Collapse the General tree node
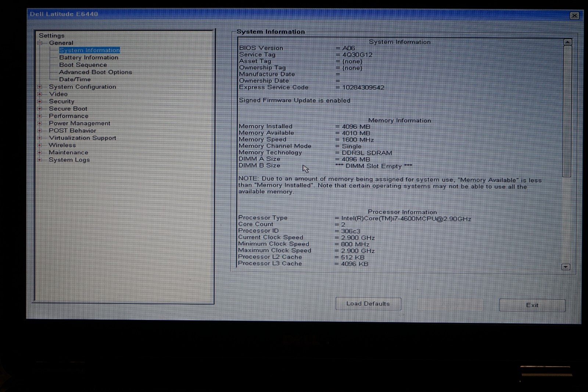Image resolution: width=588 pixels, height=392 pixels. [40, 43]
